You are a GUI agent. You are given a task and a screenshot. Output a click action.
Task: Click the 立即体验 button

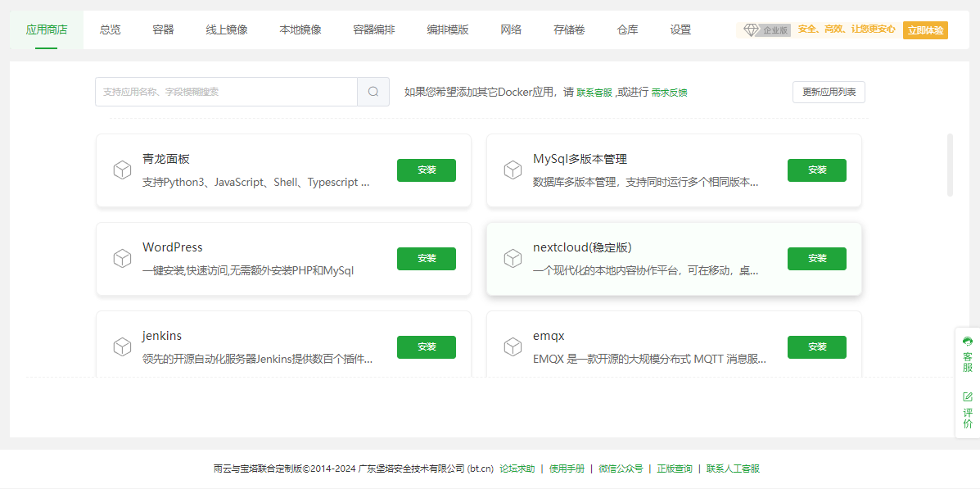pyautogui.click(x=925, y=29)
